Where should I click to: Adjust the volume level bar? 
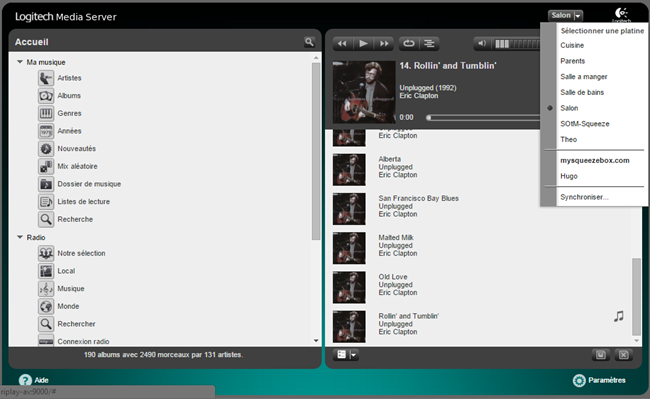pos(517,44)
